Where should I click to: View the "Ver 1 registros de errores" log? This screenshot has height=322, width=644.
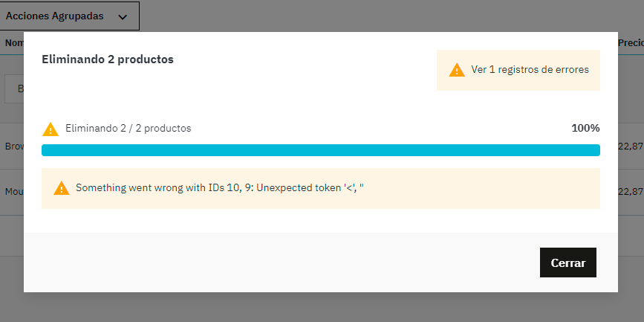coord(530,70)
